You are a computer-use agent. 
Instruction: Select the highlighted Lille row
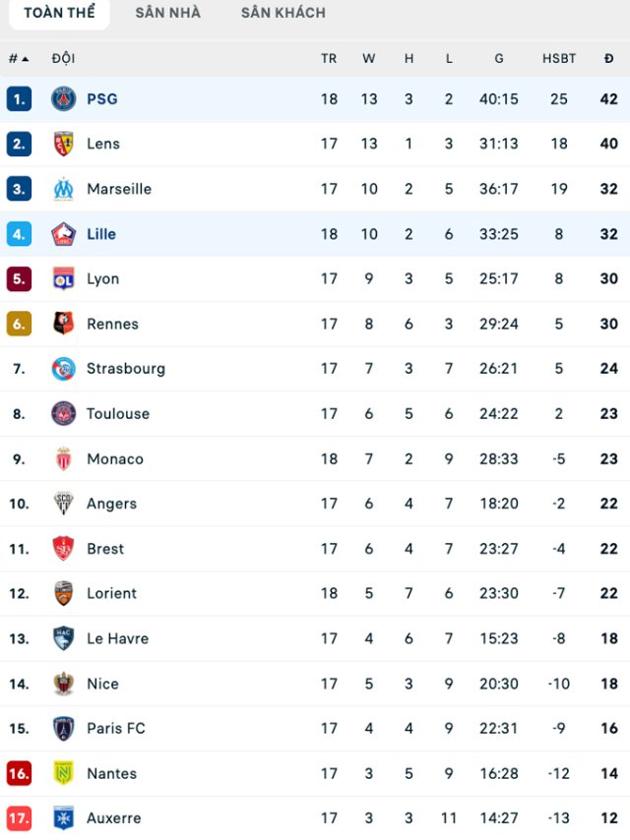315,234
